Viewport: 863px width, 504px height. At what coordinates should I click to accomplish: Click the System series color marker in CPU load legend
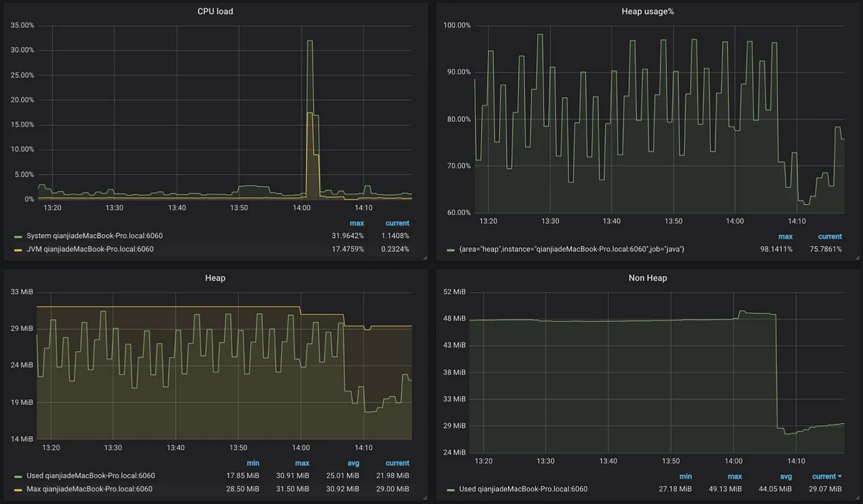pos(19,235)
